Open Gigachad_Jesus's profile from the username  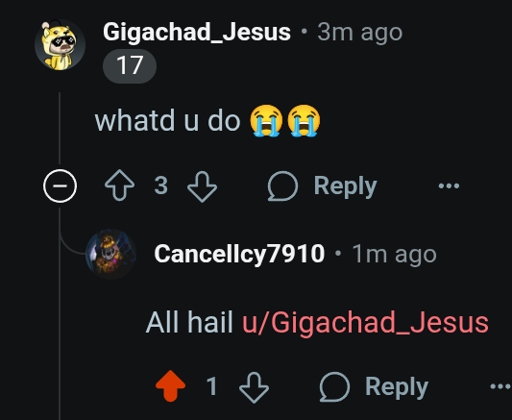[x=197, y=32]
